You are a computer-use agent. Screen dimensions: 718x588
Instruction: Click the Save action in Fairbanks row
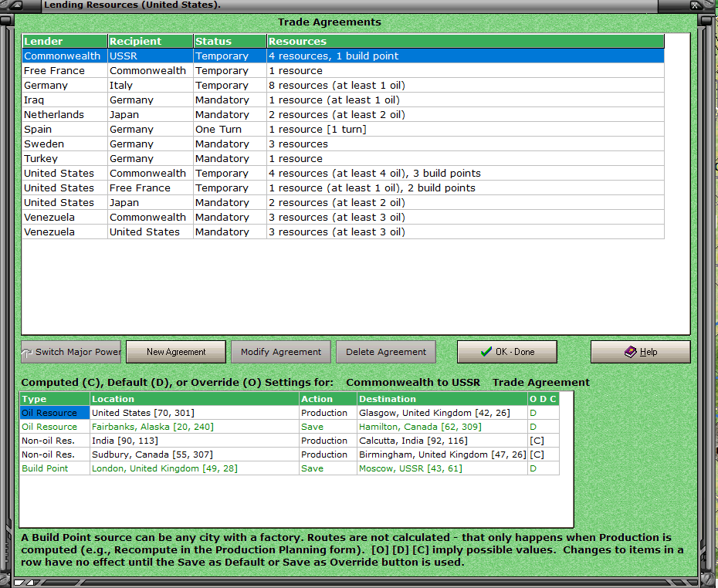click(x=328, y=427)
